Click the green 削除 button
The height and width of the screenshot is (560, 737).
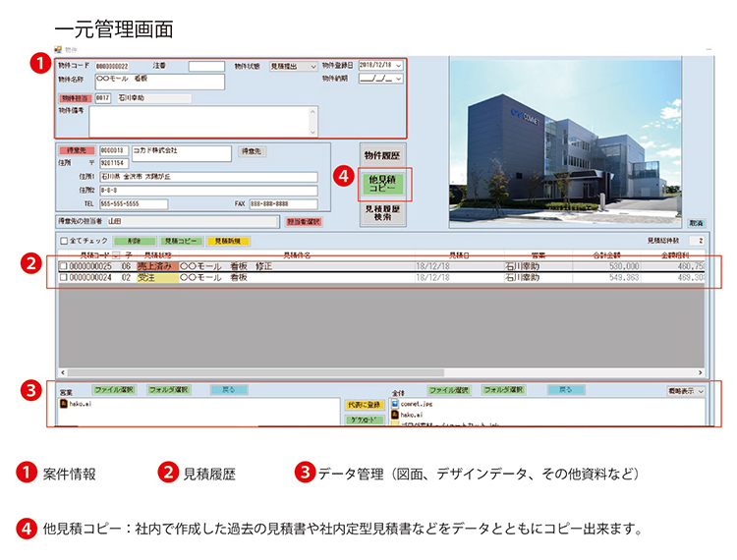(135, 241)
